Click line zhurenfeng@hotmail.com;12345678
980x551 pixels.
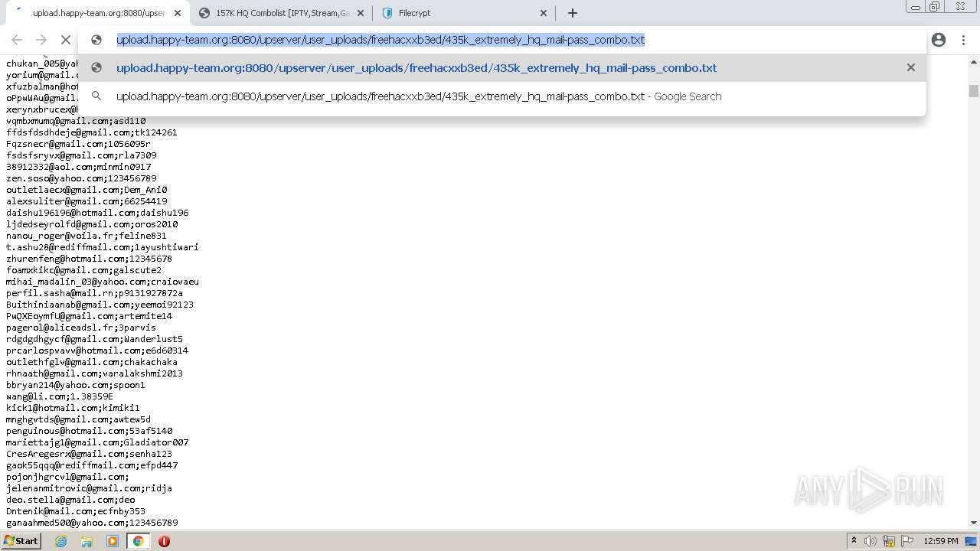pos(90,259)
